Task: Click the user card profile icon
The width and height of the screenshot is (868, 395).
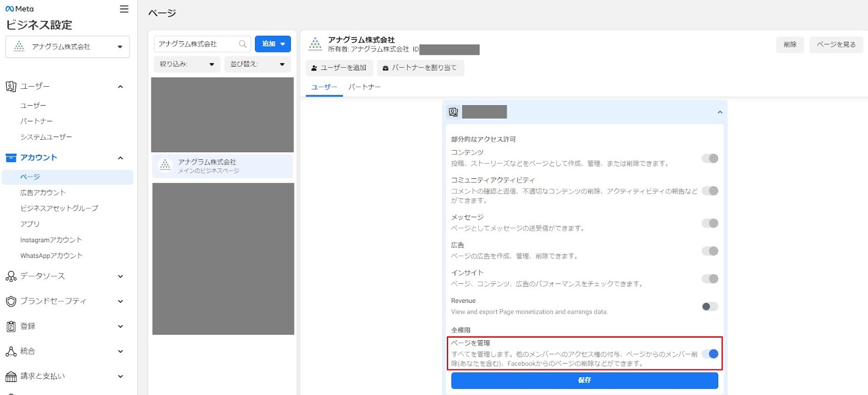Action: point(453,112)
